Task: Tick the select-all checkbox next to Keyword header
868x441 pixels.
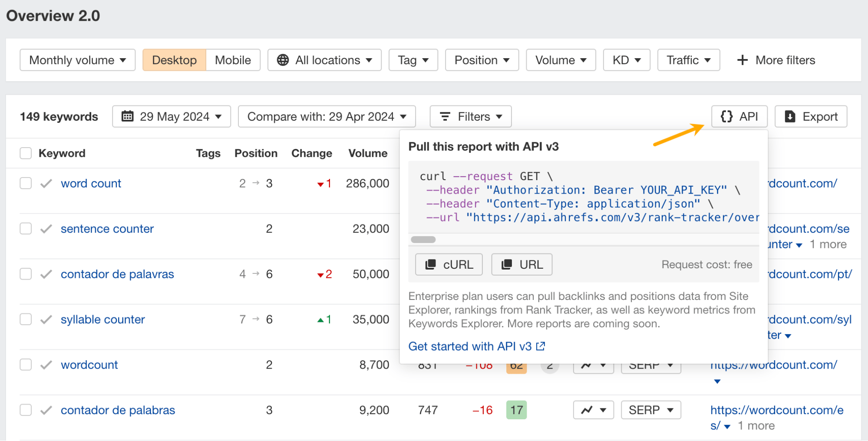Action: click(x=26, y=153)
